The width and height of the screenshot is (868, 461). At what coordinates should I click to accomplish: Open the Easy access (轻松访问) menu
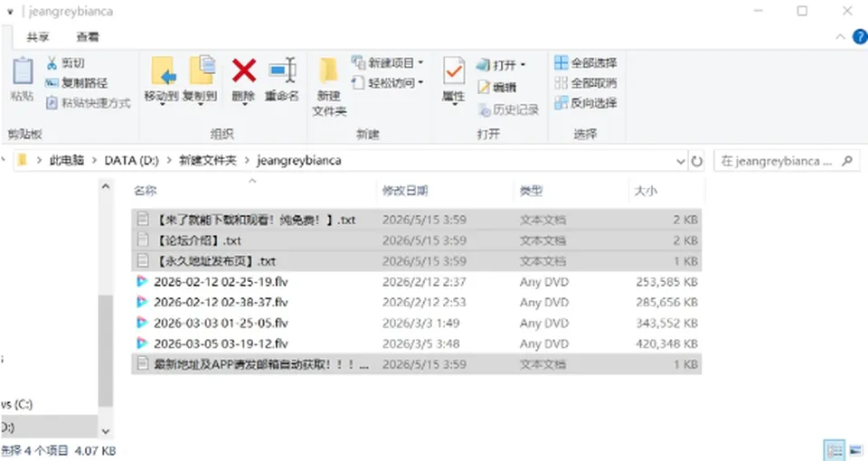pyautogui.click(x=388, y=83)
